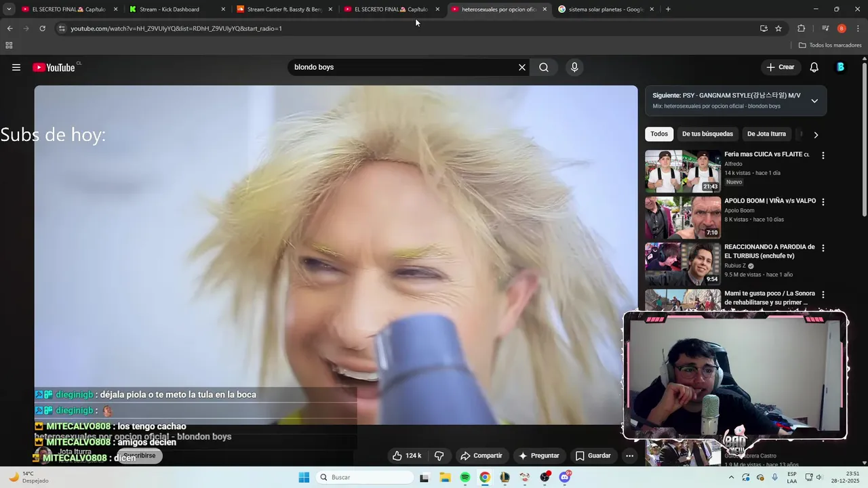Open the media control icon in toolbar
Screen dimensions: 868x488
tap(825, 28)
